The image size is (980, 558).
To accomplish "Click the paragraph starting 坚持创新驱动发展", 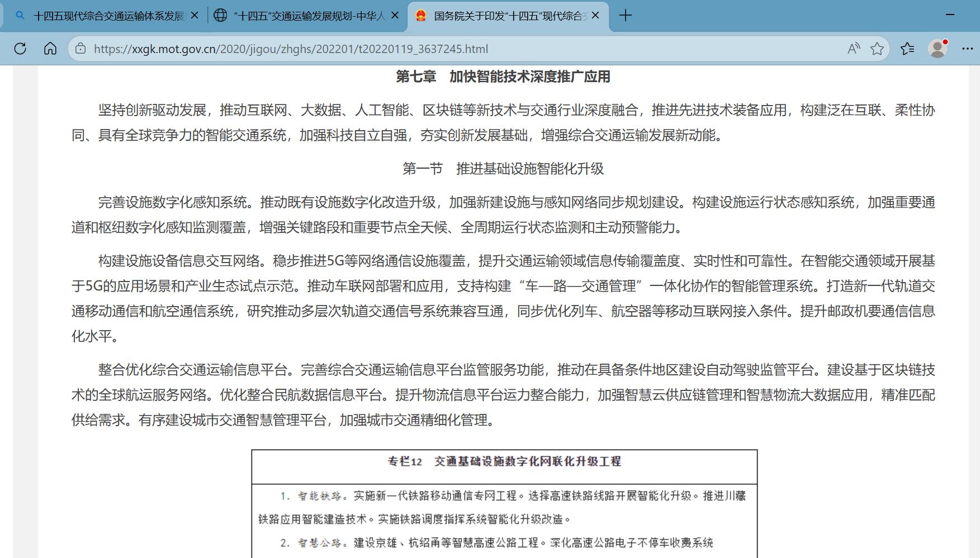I will (503, 122).
